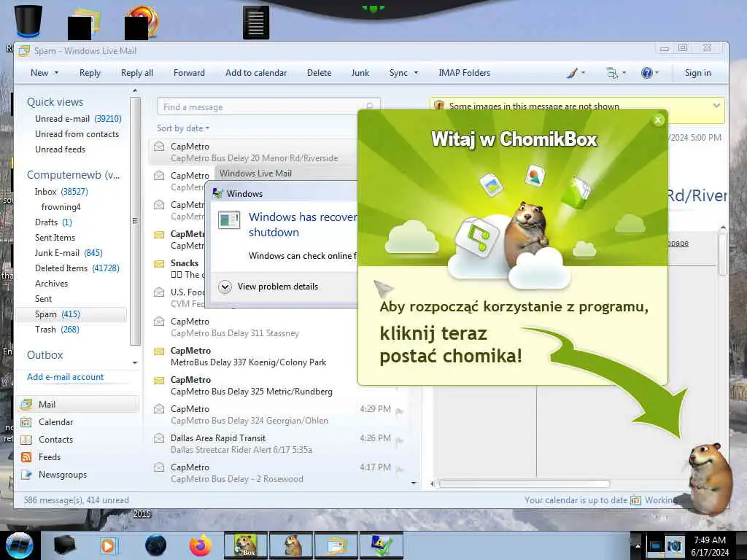Collapse the Outbox section arrow

(135, 363)
